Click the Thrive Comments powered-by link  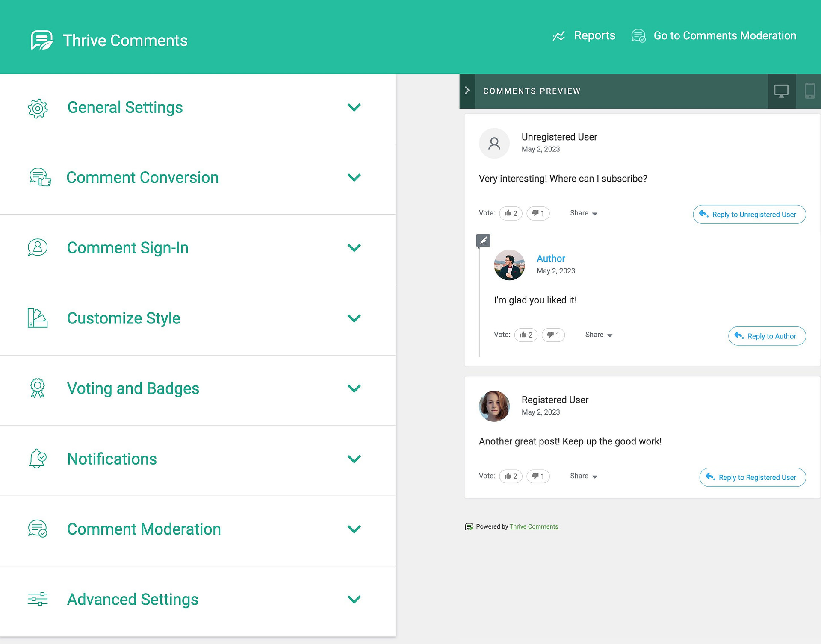point(534,526)
